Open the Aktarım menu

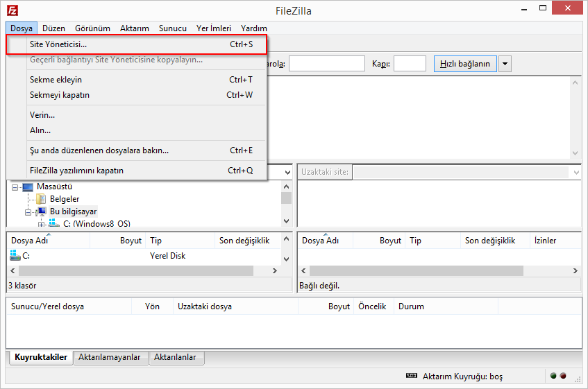(x=134, y=28)
